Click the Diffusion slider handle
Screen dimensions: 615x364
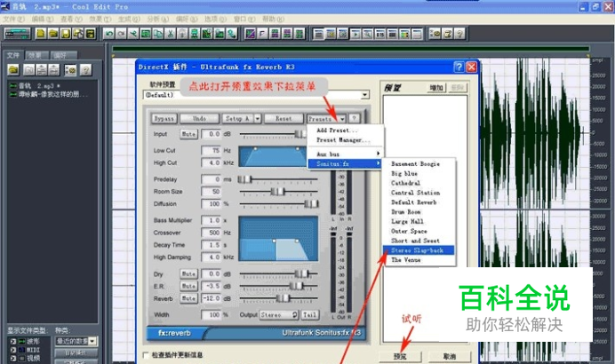coord(311,203)
